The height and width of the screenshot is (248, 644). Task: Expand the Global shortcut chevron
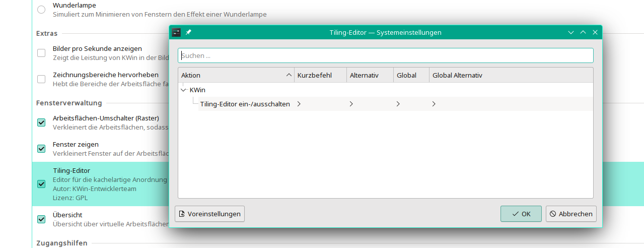398,104
